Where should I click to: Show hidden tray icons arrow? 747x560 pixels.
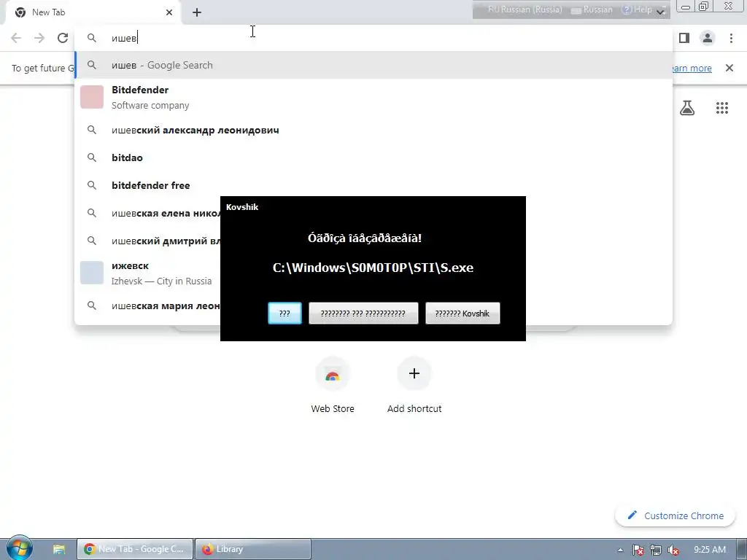pos(620,550)
